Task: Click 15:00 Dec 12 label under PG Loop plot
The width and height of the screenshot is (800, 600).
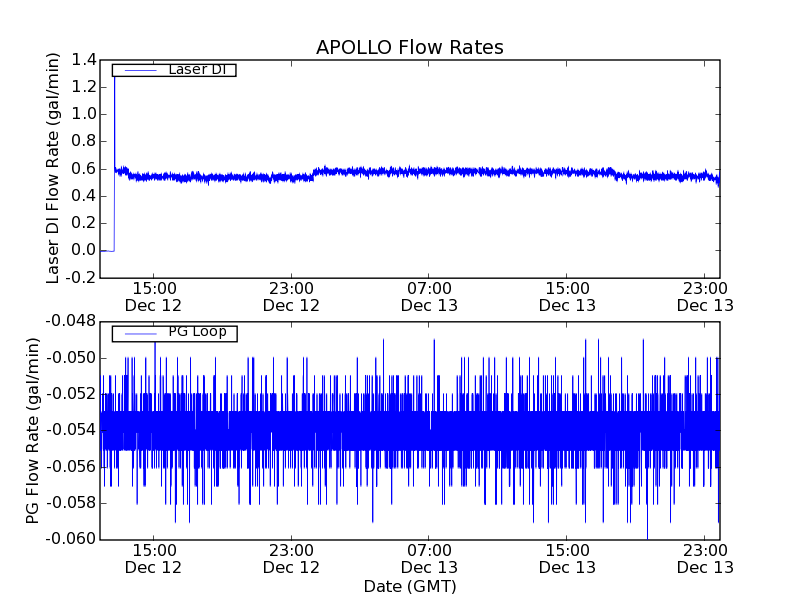Action: [154, 559]
